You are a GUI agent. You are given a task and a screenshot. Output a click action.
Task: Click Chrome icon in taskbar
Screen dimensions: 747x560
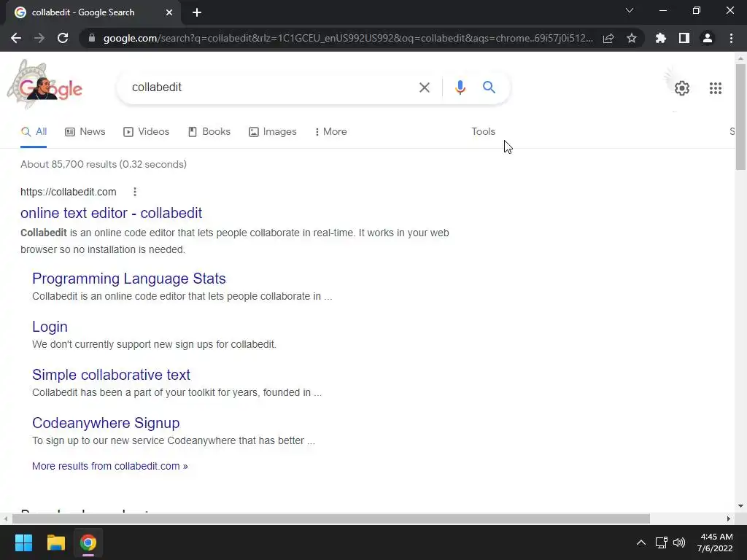(x=88, y=542)
